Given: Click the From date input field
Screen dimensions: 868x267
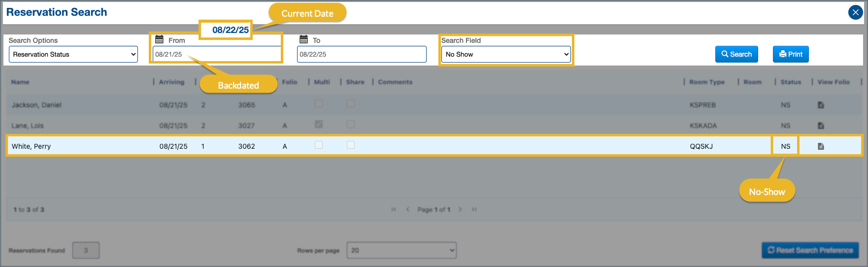Looking at the screenshot, I should click(216, 54).
